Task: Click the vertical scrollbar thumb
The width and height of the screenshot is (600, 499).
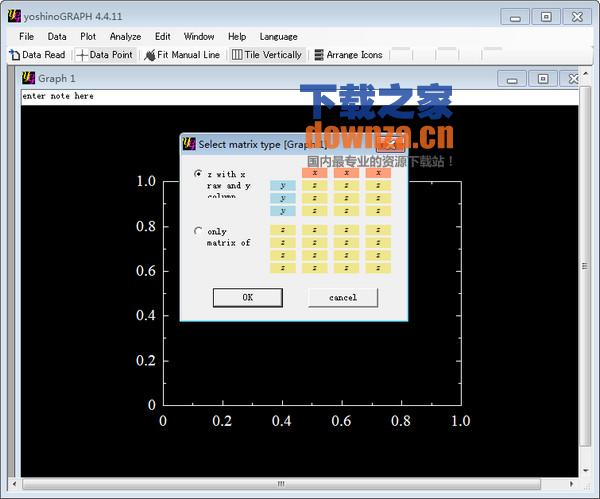Action: click(585, 266)
